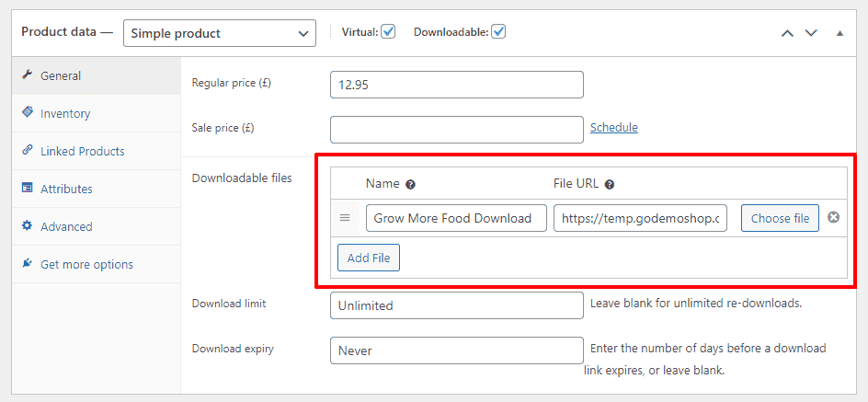The image size is (868, 402).
Task: Click the Advanced gear icon
Action: coord(27,226)
